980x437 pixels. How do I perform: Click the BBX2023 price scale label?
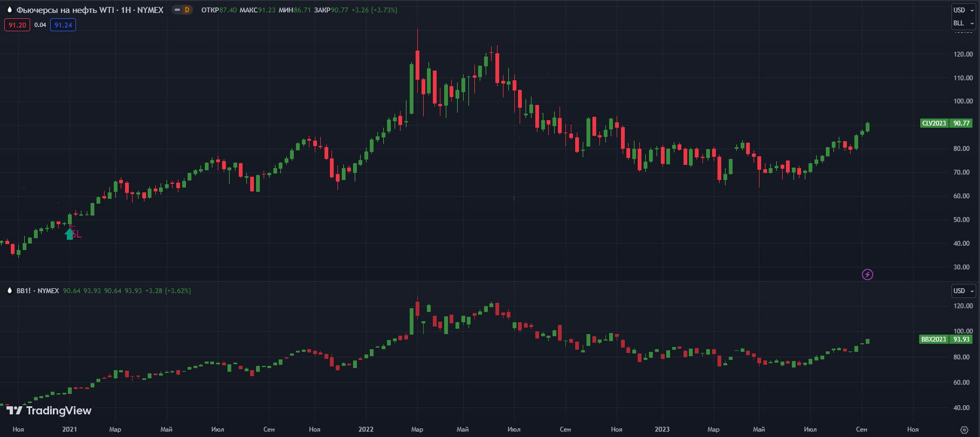pyautogui.click(x=934, y=339)
